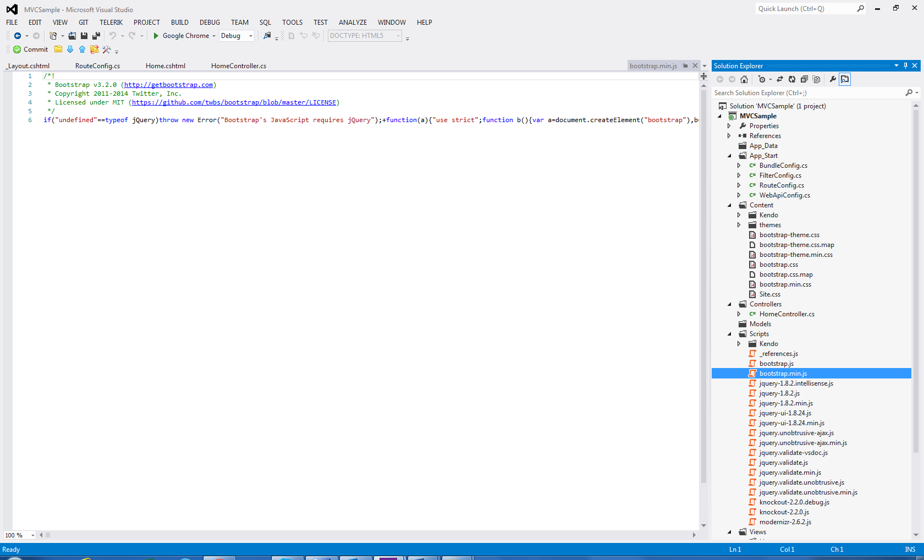Click the Home icon in Solution Explorer
This screenshot has width=924, height=560.
click(x=744, y=79)
